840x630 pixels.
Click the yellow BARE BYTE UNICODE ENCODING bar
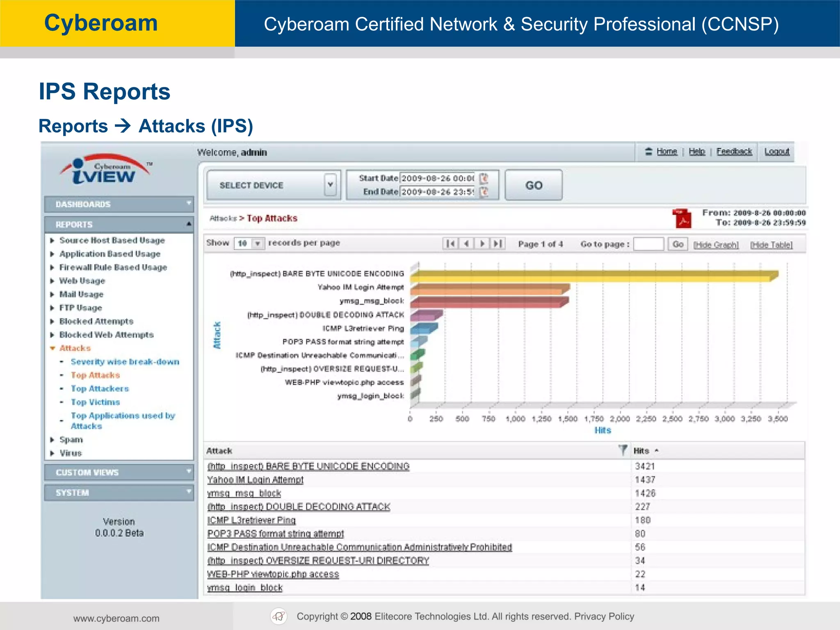coord(593,276)
